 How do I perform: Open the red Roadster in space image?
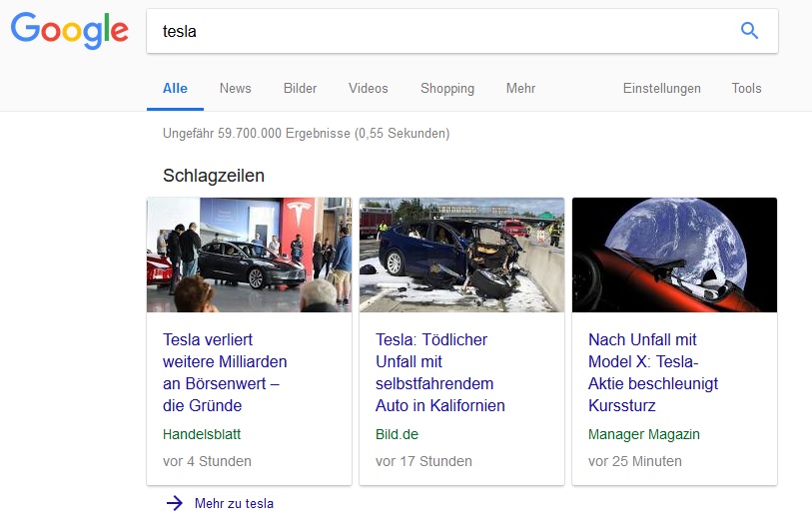(674, 255)
